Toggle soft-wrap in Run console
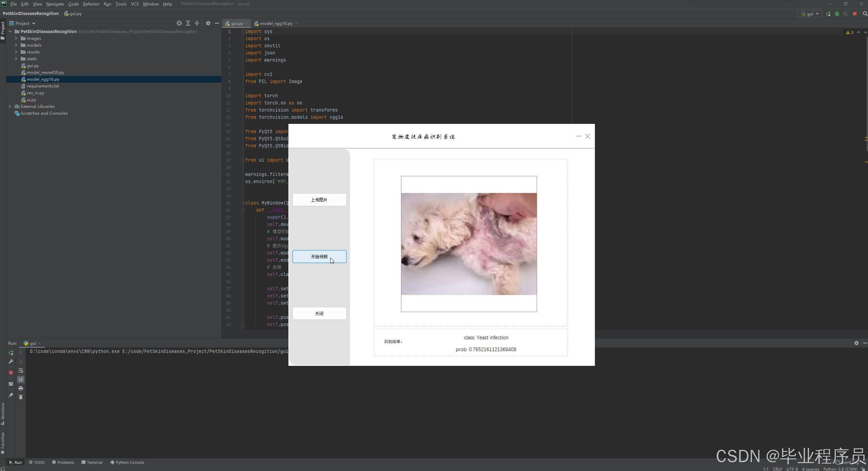Image resolution: width=868 pixels, height=471 pixels. coord(21,371)
